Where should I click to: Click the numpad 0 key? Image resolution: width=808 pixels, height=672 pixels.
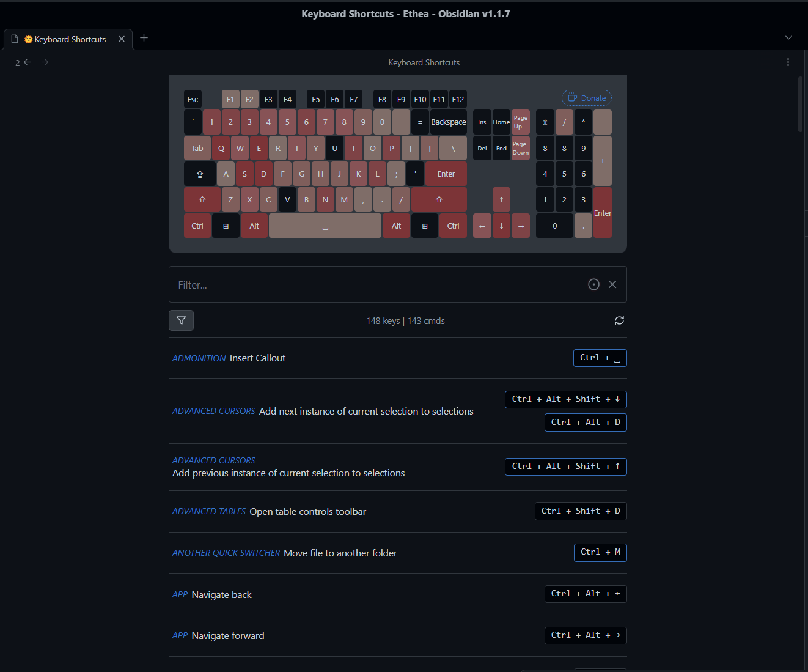click(x=555, y=226)
